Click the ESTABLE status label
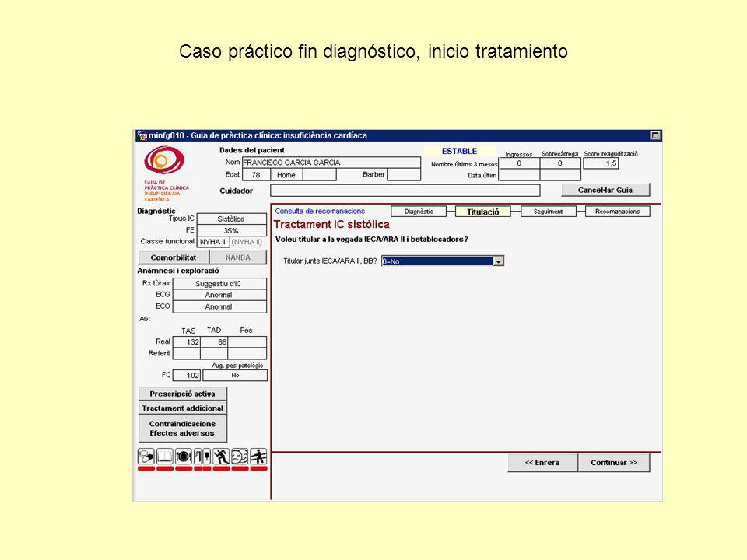This screenshot has height=560, width=747. tap(459, 152)
